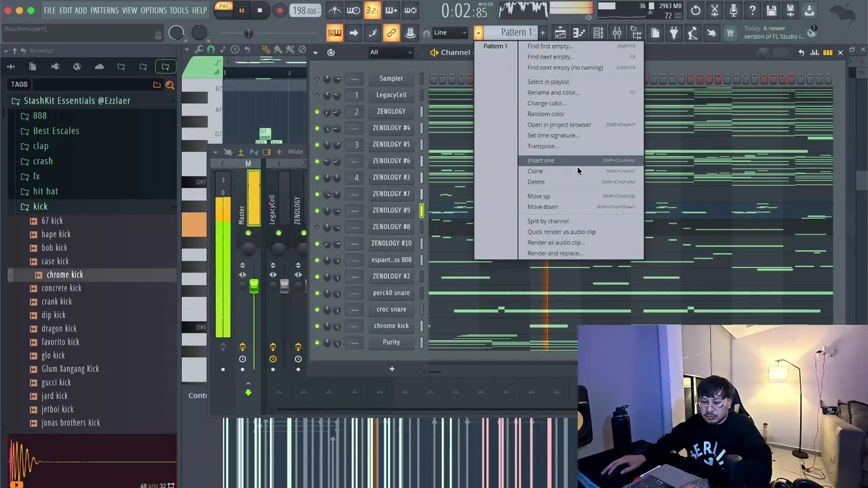Viewport: 868px width, 488px height.
Task: Collapse StashKit Essentials @Ezzlaer folder
Action: click(77, 101)
